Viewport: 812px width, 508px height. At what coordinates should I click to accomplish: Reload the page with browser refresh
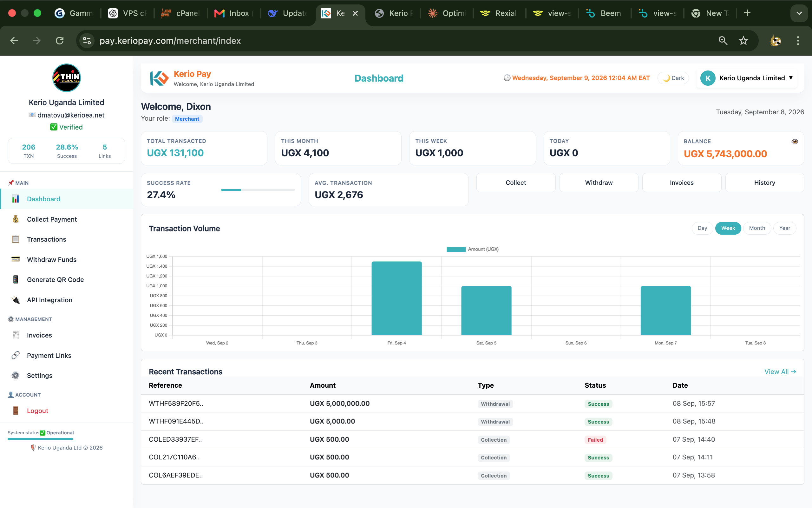click(x=60, y=41)
